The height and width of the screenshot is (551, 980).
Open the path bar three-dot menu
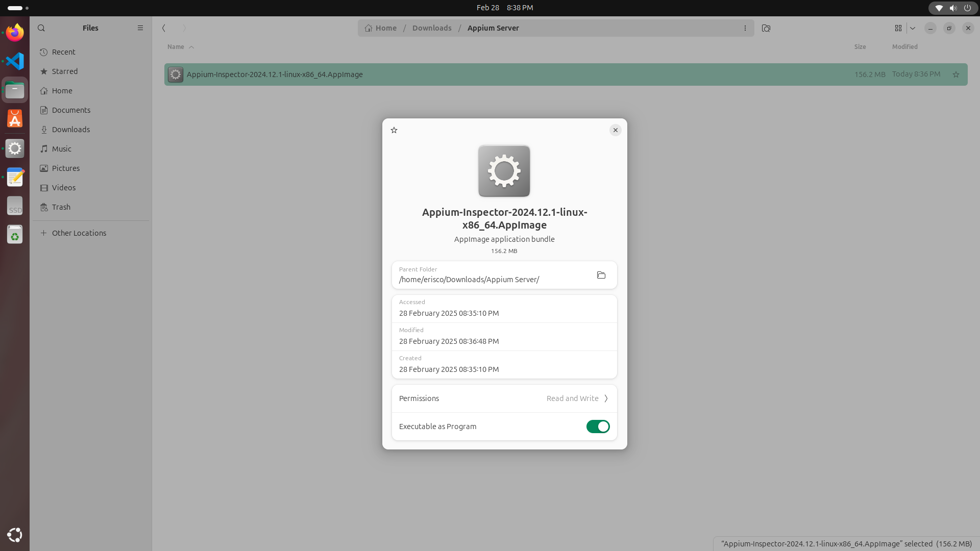[745, 28]
